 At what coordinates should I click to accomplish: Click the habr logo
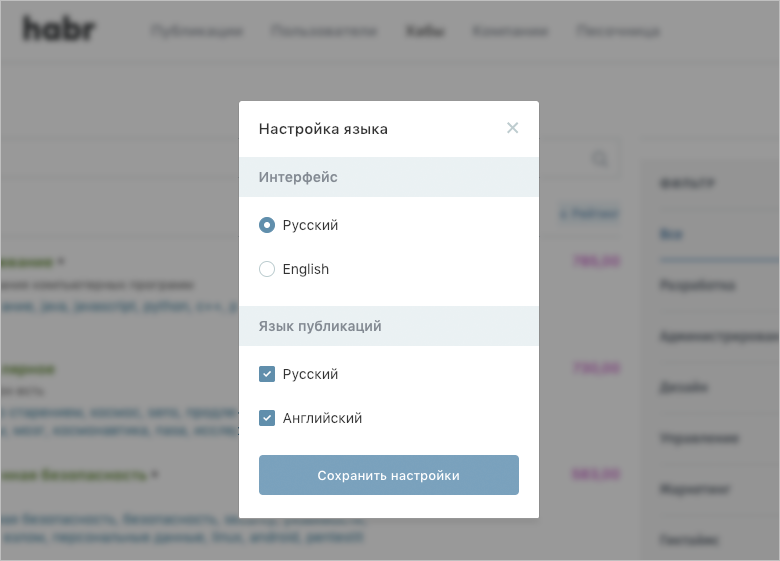click(x=59, y=30)
